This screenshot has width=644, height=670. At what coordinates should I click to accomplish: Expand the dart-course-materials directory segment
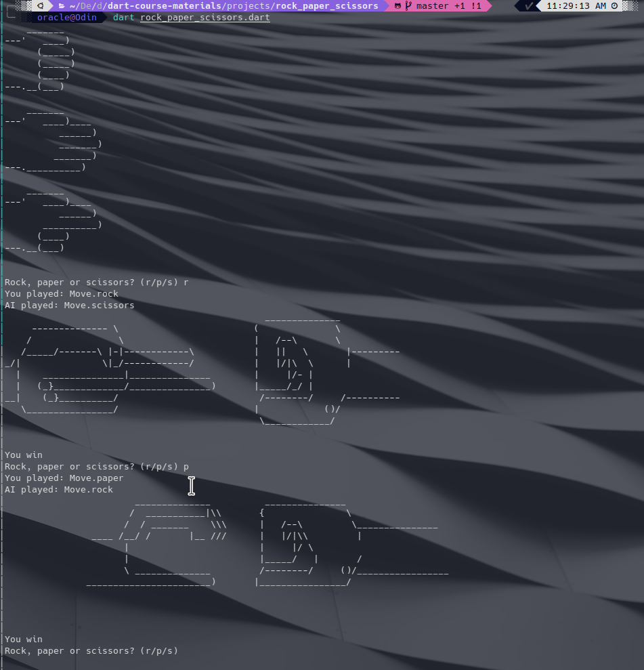click(163, 5)
